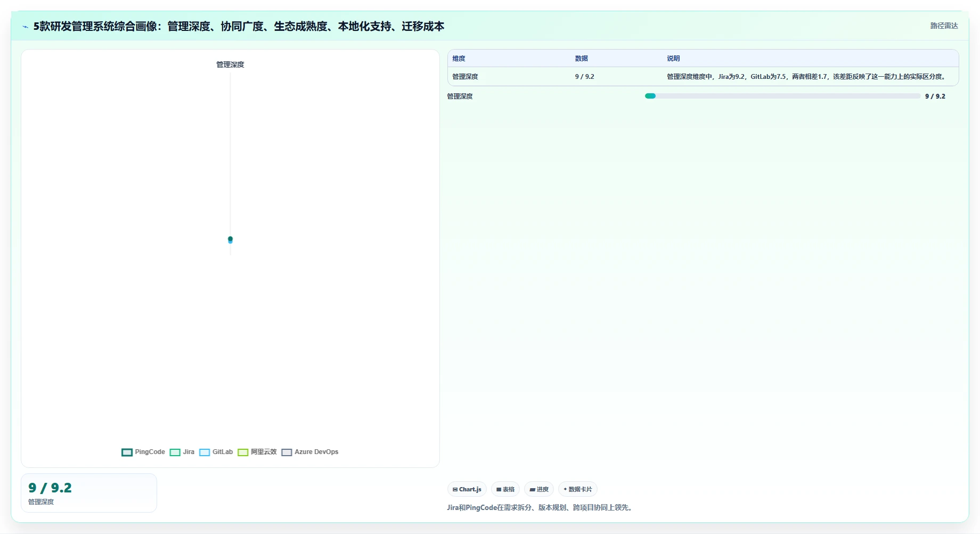Click the 管理深度 axis label on chart
Screen dimensions: 980x534
230,64
